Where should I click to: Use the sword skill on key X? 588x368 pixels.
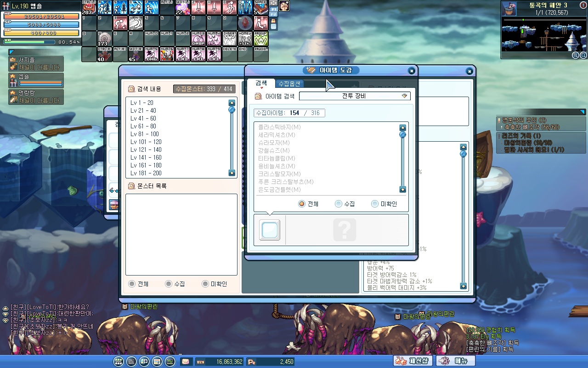(214, 8)
